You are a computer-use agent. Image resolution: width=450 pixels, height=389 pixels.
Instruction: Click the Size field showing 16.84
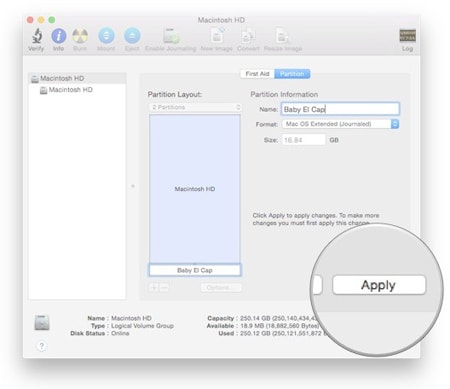tap(303, 140)
